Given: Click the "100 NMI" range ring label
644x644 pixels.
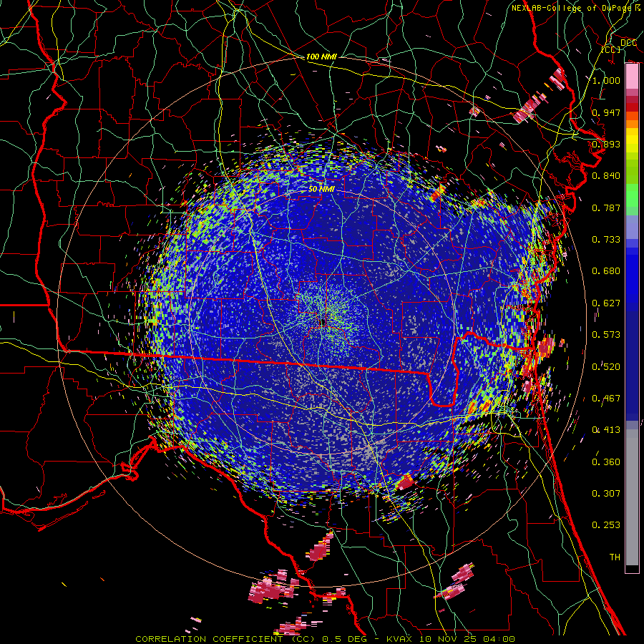Looking at the screenshot, I should 321,57.
